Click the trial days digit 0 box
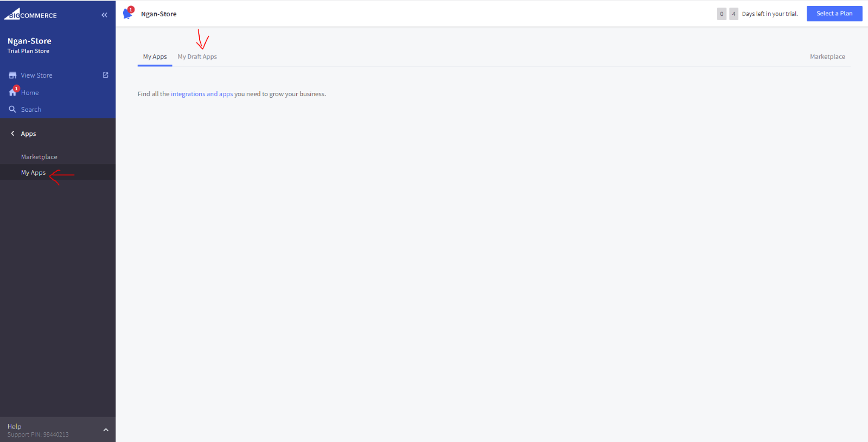The width and height of the screenshot is (868, 442). point(722,14)
